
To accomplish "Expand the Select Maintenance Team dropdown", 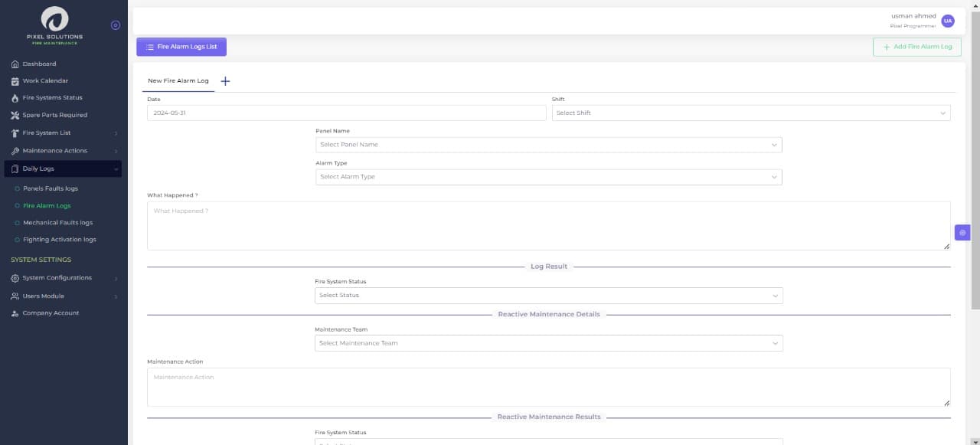I will 548,343.
